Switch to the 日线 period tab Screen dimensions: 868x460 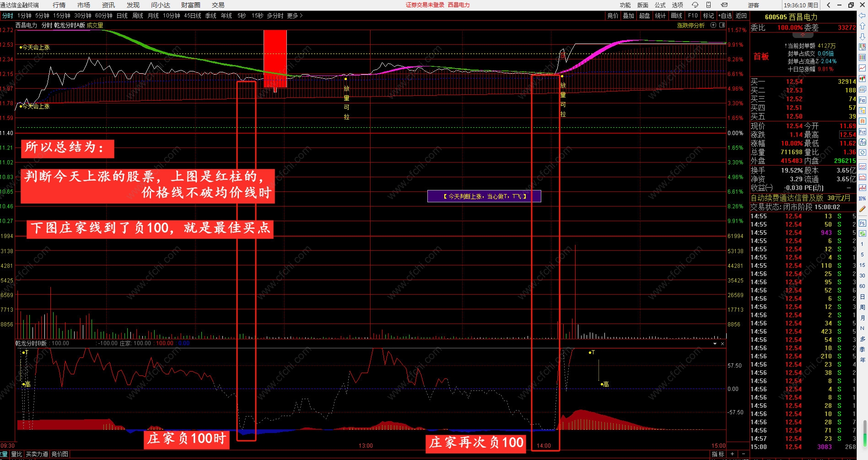(122, 16)
